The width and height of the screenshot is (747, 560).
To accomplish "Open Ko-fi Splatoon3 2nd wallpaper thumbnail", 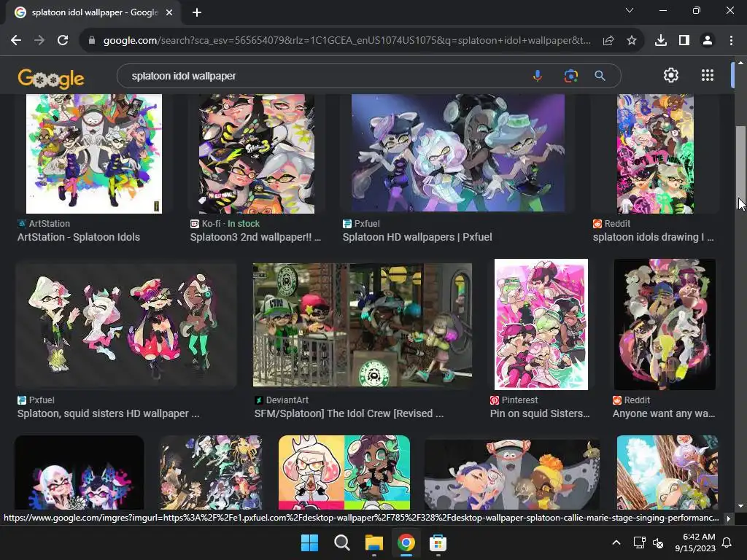I will pos(256,153).
